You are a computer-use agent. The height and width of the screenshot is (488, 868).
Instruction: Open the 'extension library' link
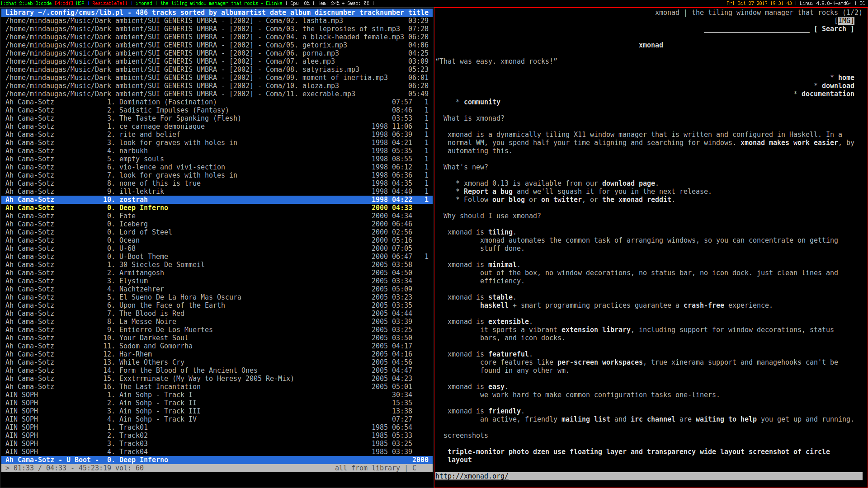click(596, 330)
